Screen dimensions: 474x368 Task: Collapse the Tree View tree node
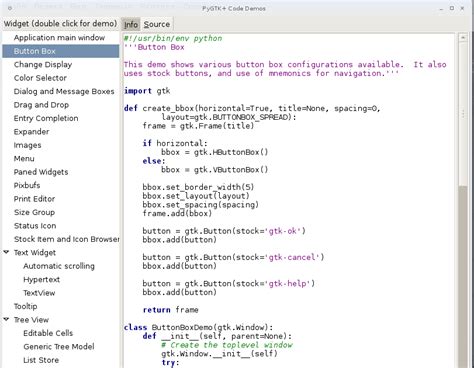tap(6, 319)
